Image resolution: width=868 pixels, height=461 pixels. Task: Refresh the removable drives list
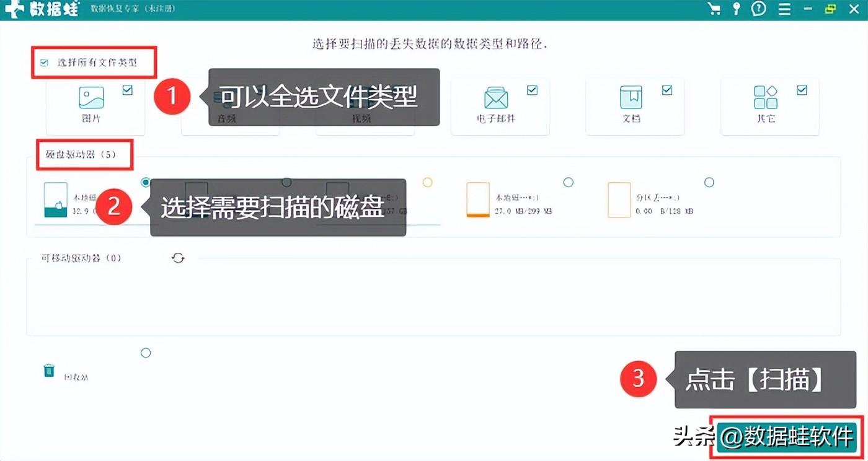pos(179,258)
